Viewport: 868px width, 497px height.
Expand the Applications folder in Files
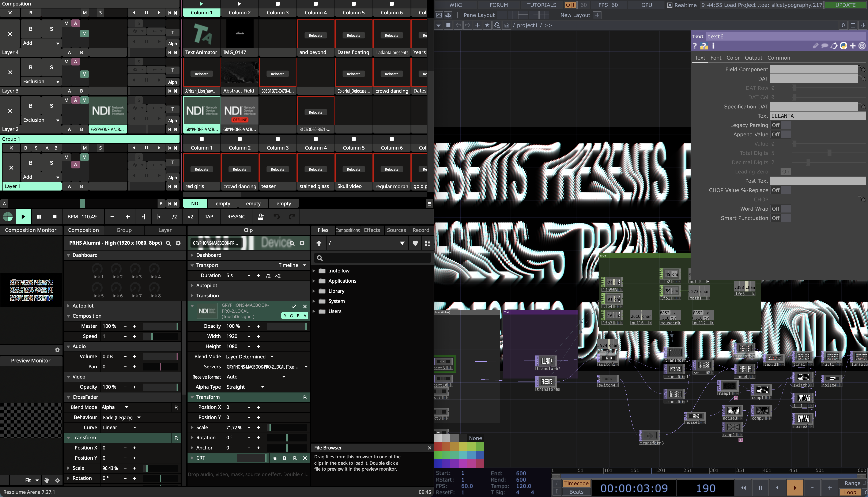314,281
